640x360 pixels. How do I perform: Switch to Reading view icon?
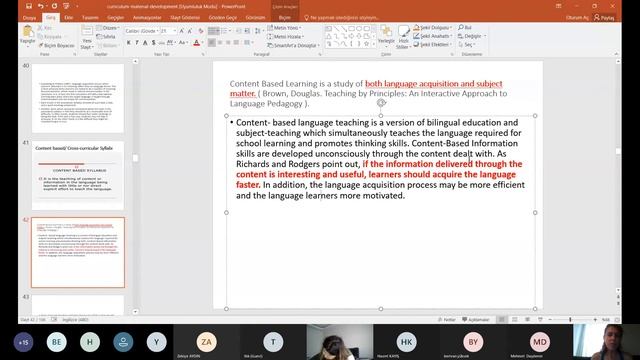pos(527,320)
